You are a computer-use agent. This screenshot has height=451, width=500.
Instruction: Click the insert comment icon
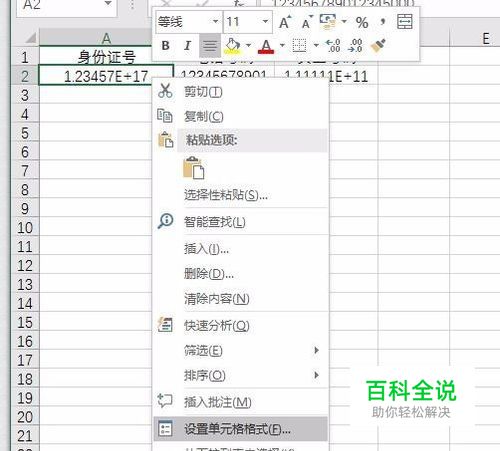(x=165, y=400)
